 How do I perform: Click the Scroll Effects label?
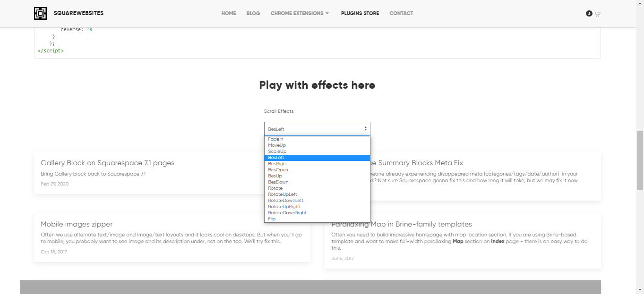point(279,111)
